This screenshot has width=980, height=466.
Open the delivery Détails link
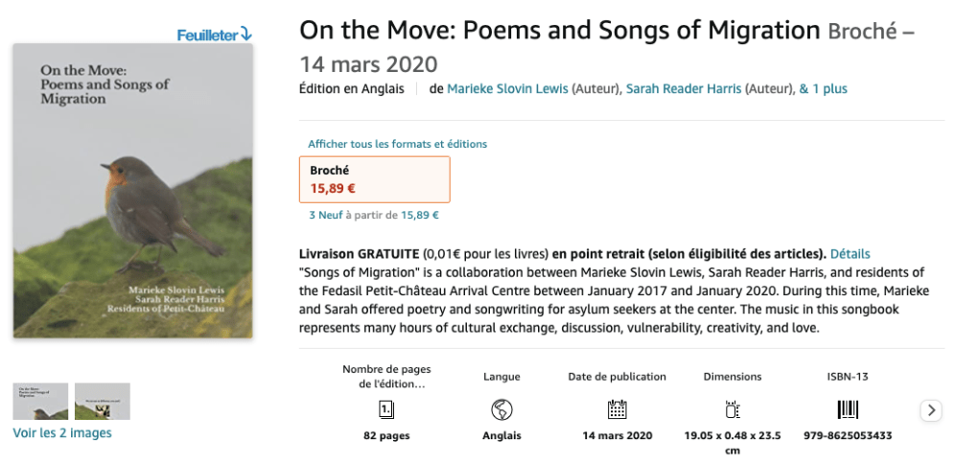850,254
